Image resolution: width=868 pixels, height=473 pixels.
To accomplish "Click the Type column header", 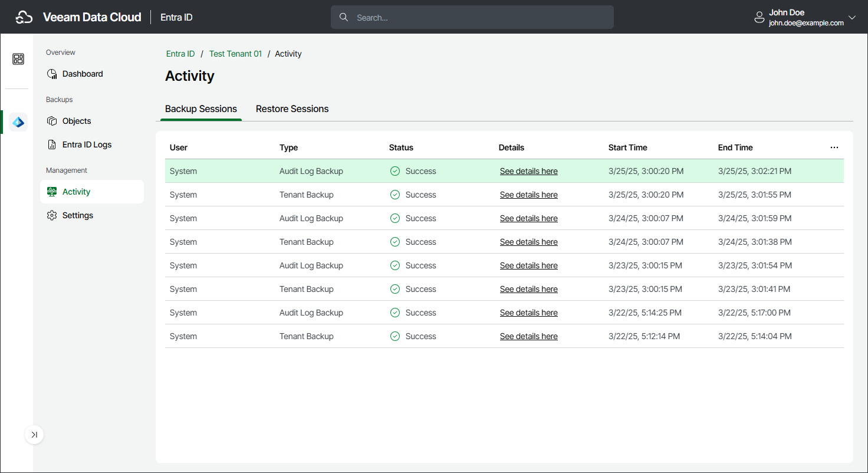I will coord(288,147).
